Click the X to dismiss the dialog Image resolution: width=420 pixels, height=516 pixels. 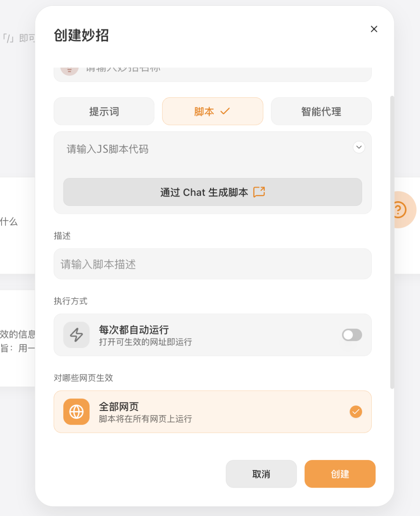374,29
